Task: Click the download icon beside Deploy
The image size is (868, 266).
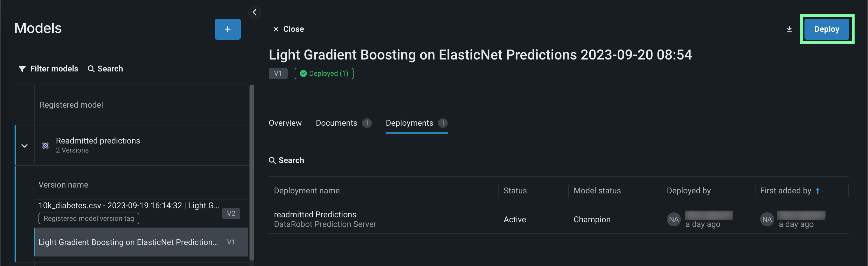Action: [x=789, y=29]
